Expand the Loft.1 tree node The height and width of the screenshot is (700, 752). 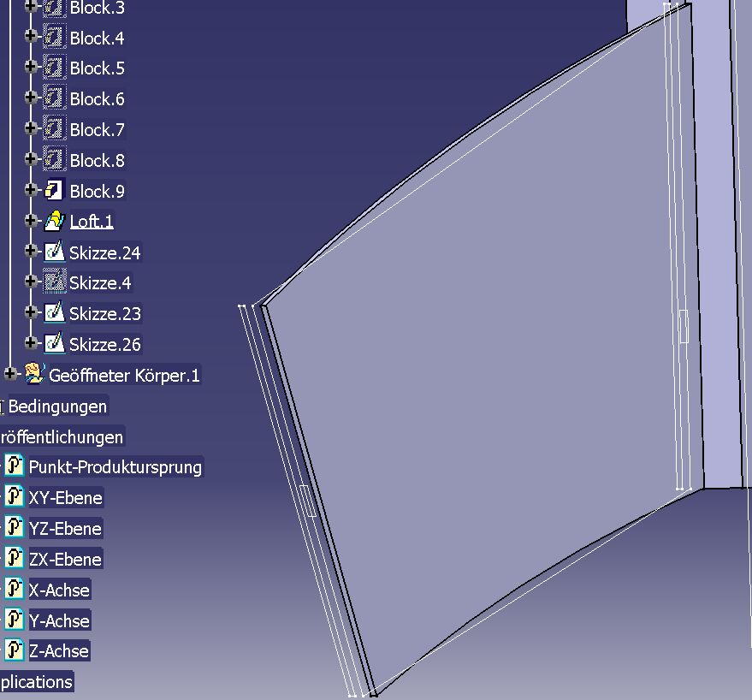31,220
